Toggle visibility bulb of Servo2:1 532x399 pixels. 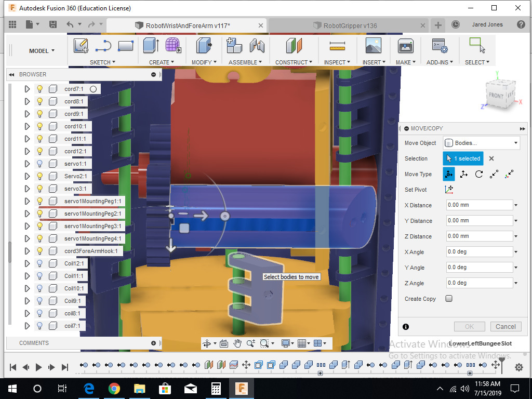click(x=39, y=176)
